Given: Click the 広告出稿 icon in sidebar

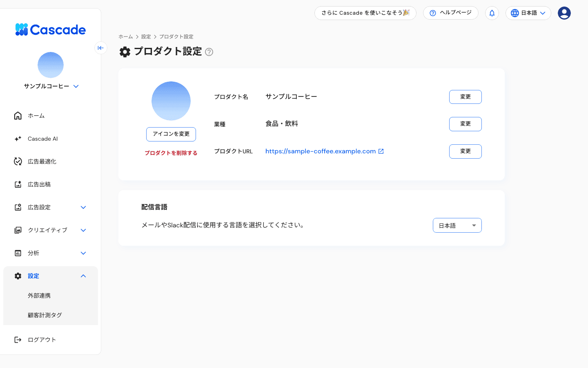Looking at the screenshot, I should tap(18, 184).
